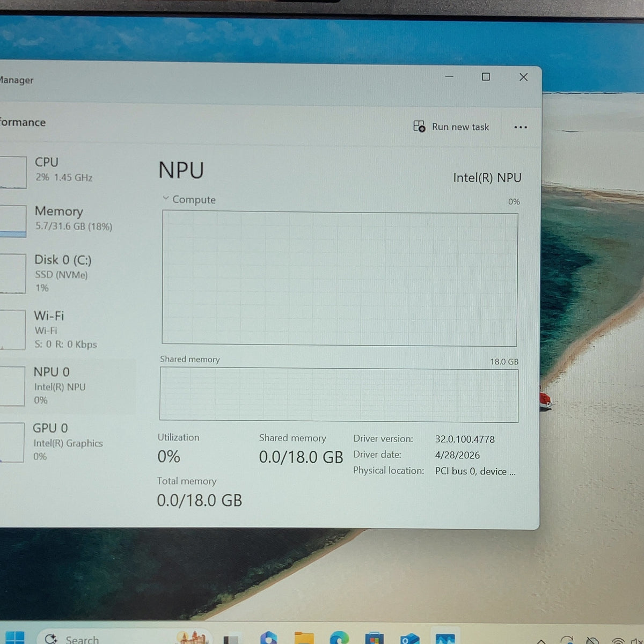644x644 pixels.
Task: Click the Total memory 0.0/18.0 GB value
Action: click(200, 501)
